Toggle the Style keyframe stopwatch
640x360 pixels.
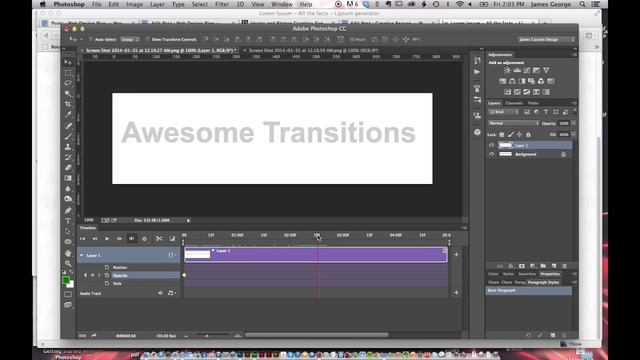(x=107, y=283)
